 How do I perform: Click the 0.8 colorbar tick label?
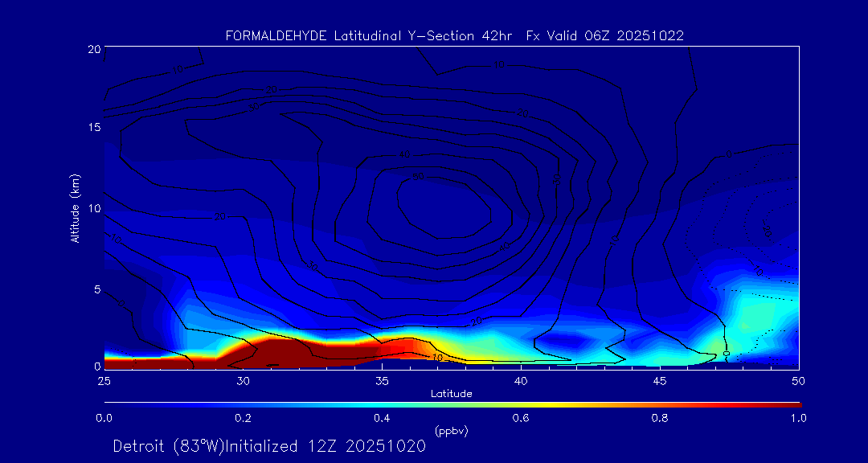[x=660, y=418]
